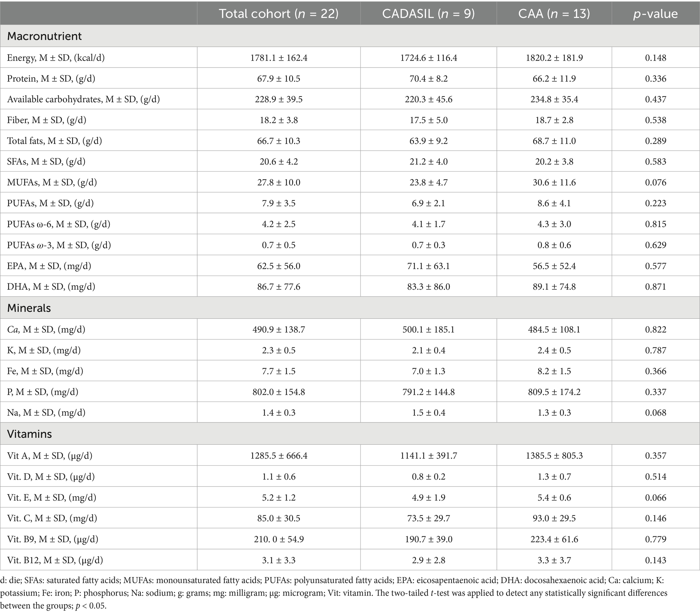The height and width of the screenshot is (613, 700).
Task: Select the EPA CADASIL value 71.1 ± 63.1
Action: pos(428,266)
